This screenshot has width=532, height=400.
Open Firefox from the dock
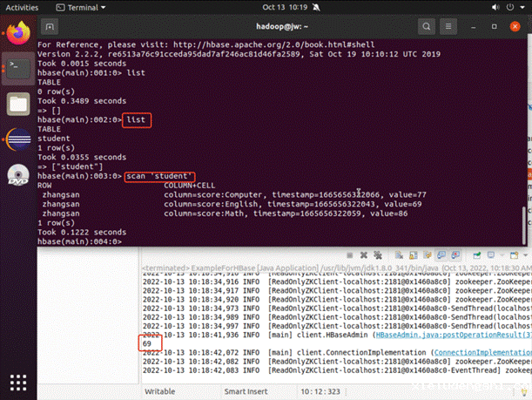coord(17,33)
